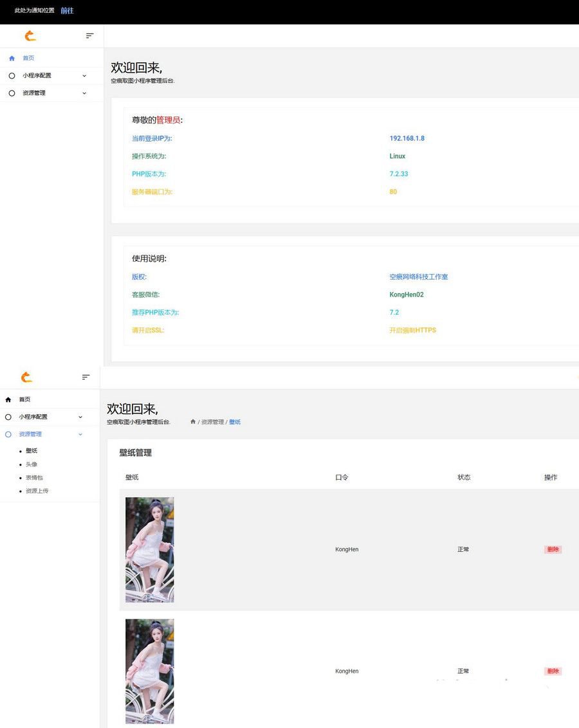Expand the 小程序配置 menu chevron
Image resolution: width=579 pixels, height=728 pixels.
[84, 75]
